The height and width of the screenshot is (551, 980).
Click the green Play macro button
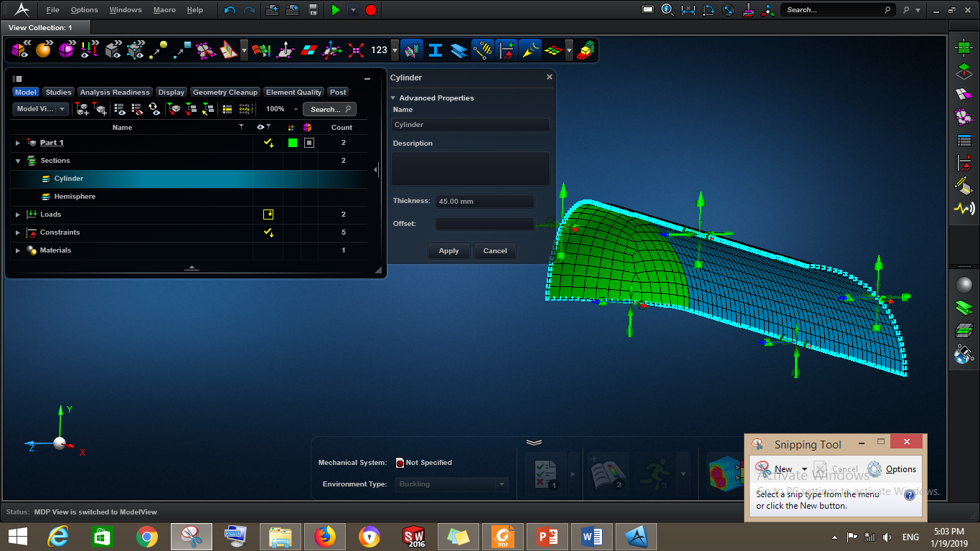pos(335,10)
